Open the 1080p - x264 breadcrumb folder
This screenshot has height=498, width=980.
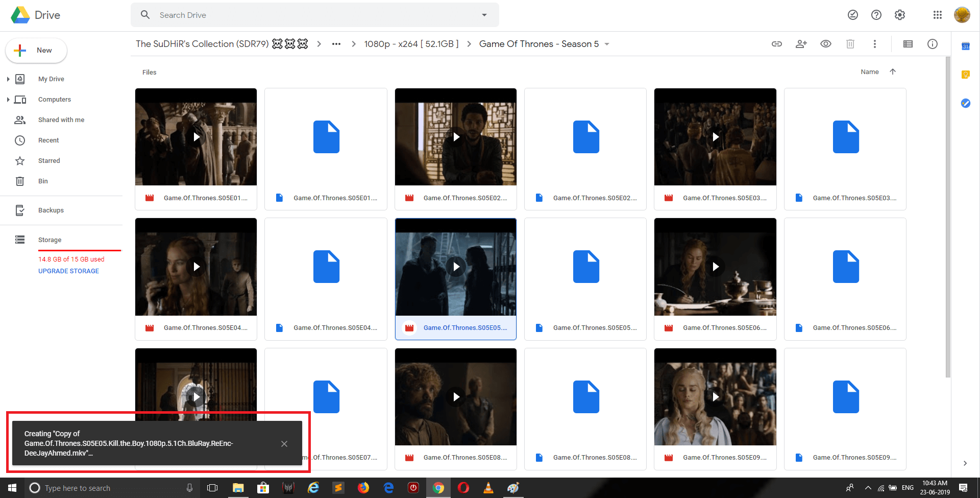point(411,44)
